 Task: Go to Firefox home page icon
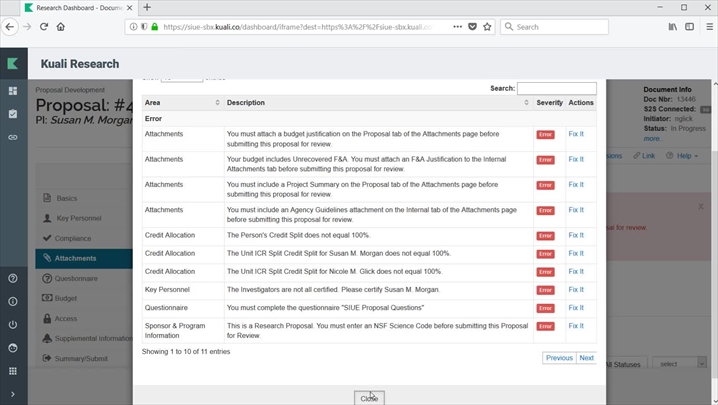(62, 27)
